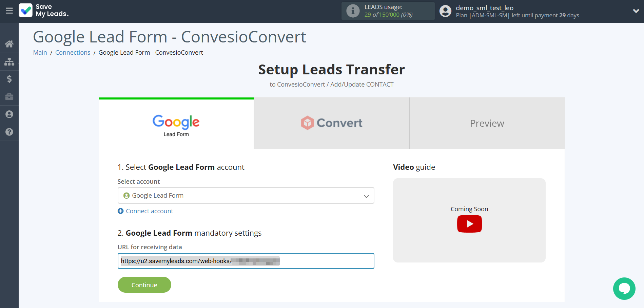This screenshot has width=644, height=308.
Task: Open the briefcase sidebar icon
Action: pos(9,97)
